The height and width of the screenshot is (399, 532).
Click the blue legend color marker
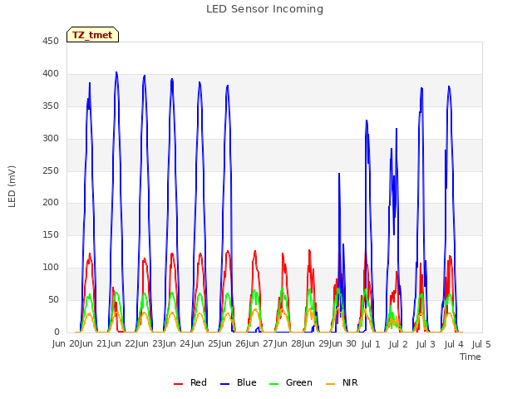(x=224, y=384)
